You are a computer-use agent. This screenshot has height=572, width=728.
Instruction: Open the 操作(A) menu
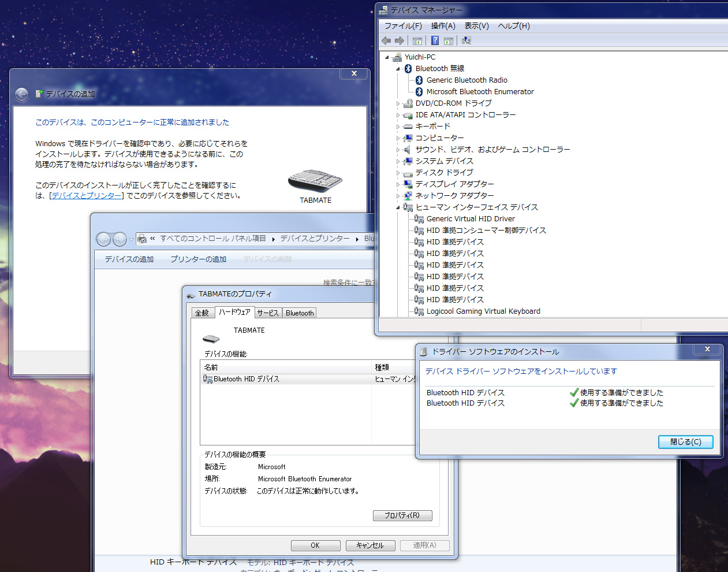pos(443,26)
